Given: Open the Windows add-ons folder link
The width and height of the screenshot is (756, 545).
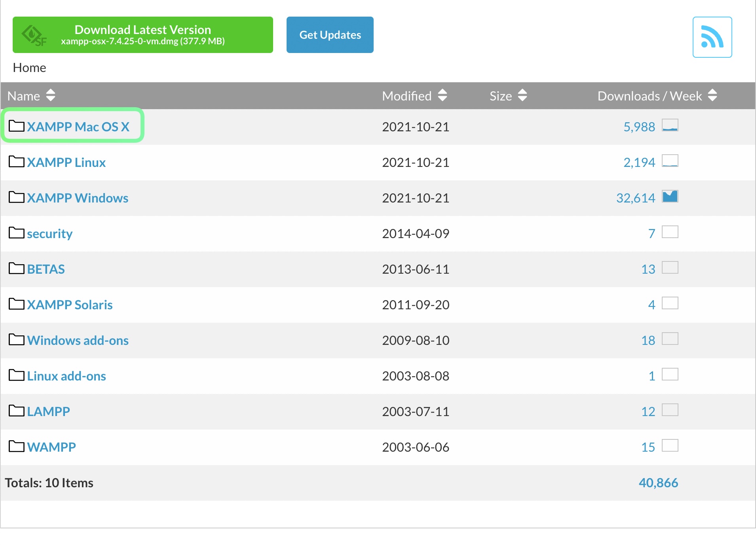Looking at the screenshot, I should (78, 340).
